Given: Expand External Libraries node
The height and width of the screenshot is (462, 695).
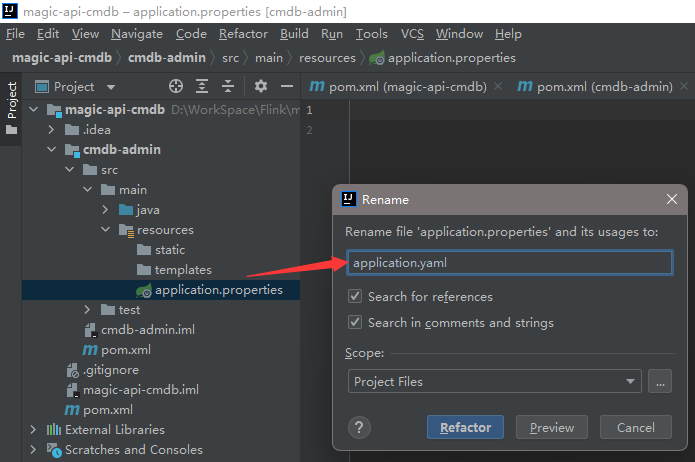Looking at the screenshot, I should 34,430.
